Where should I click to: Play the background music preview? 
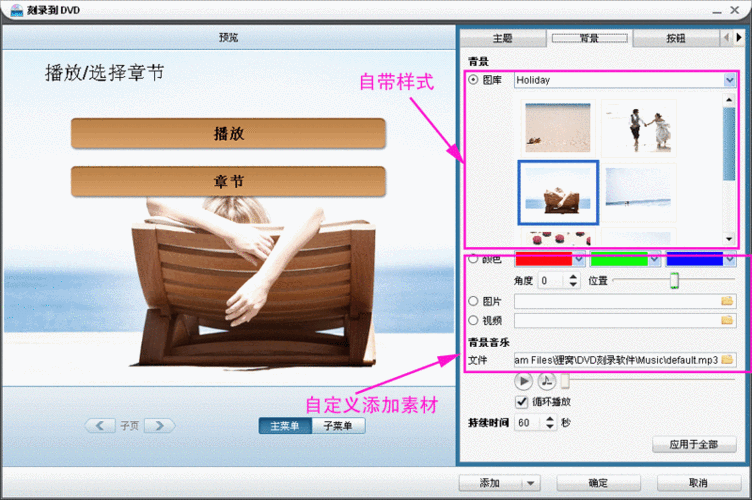(523, 382)
